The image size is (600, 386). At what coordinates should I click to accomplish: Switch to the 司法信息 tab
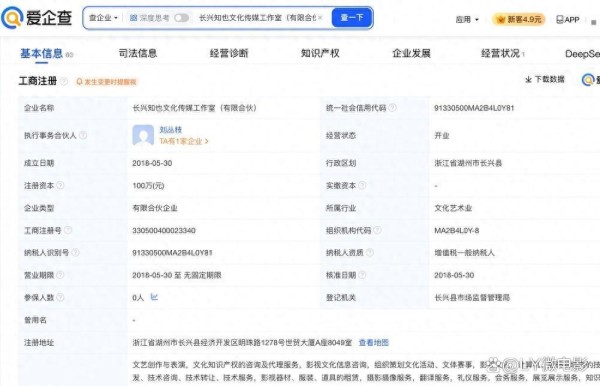click(x=138, y=53)
